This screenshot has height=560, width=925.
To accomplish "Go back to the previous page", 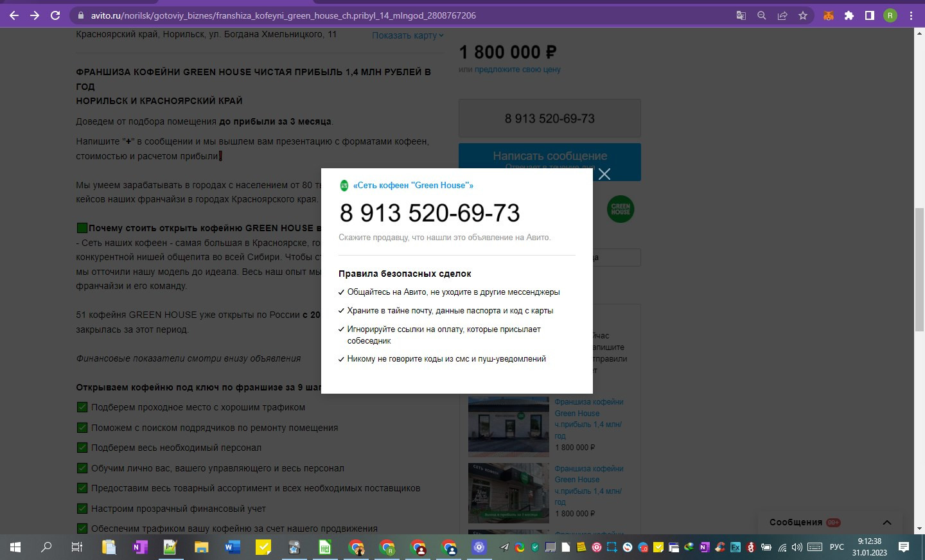I will [x=14, y=15].
